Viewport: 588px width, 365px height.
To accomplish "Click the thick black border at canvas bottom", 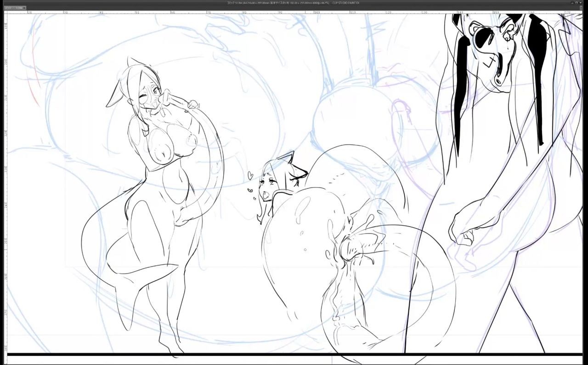I will click(294, 354).
